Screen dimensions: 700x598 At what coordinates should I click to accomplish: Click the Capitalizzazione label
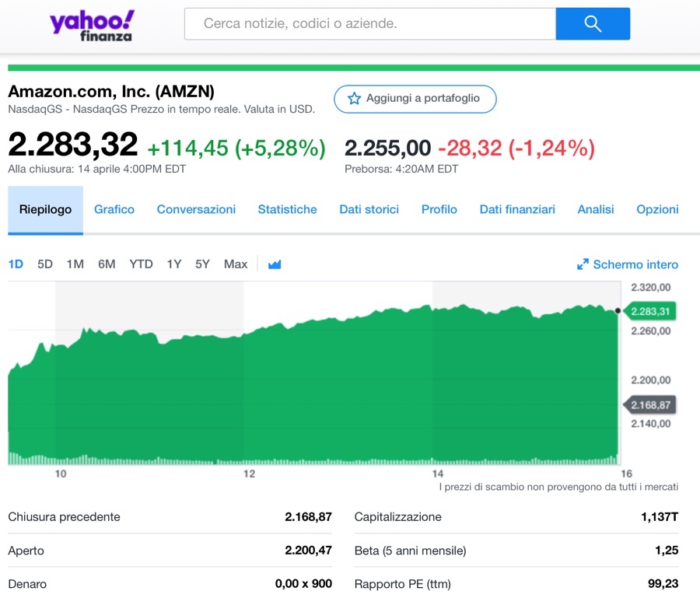(x=397, y=517)
